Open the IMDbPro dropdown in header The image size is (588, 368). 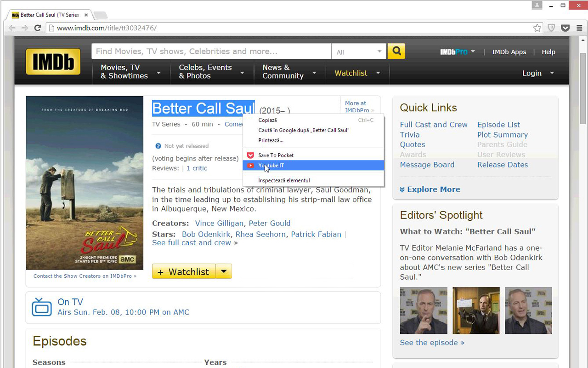[x=458, y=52]
